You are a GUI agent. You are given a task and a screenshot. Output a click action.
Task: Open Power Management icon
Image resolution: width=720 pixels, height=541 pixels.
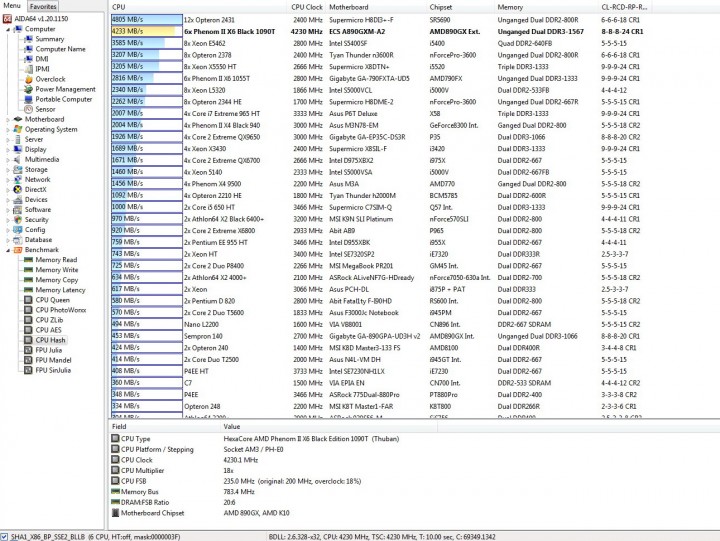(x=28, y=89)
